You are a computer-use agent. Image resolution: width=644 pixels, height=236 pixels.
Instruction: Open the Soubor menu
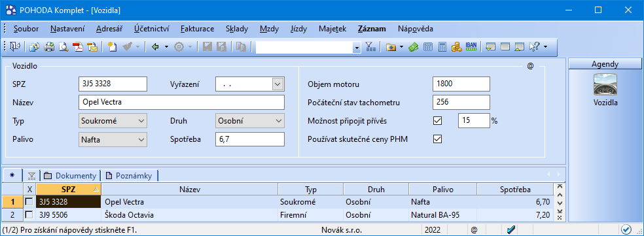coord(26,29)
